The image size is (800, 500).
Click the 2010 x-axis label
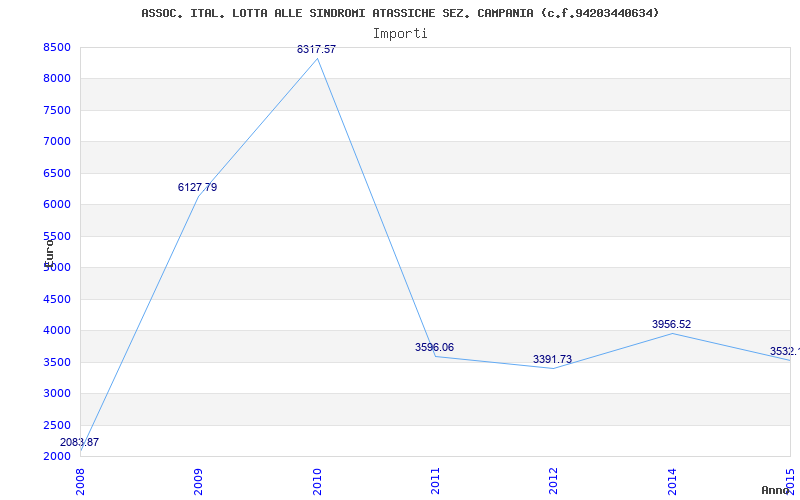(x=318, y=480)
